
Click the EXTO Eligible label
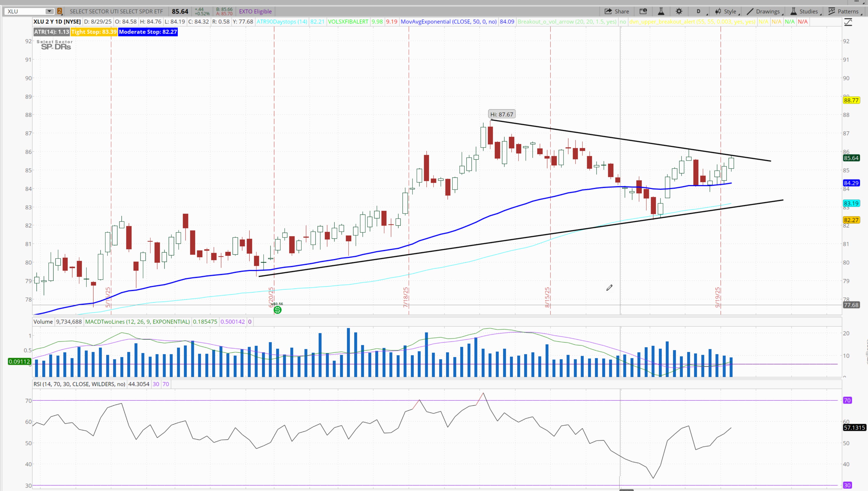[x=255, y=11]
